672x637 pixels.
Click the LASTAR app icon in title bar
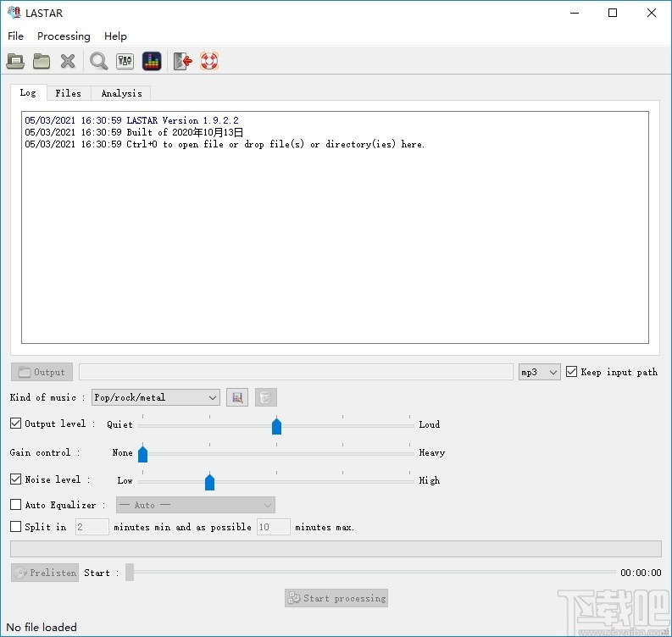tap(14, 13)
